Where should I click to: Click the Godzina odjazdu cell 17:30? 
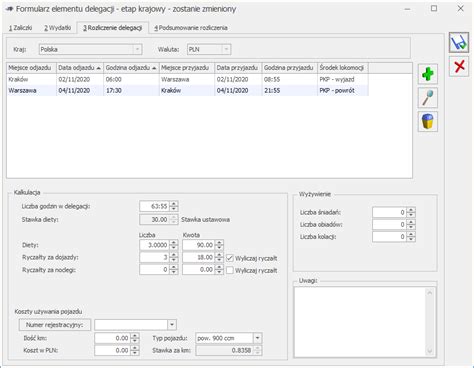131,90
